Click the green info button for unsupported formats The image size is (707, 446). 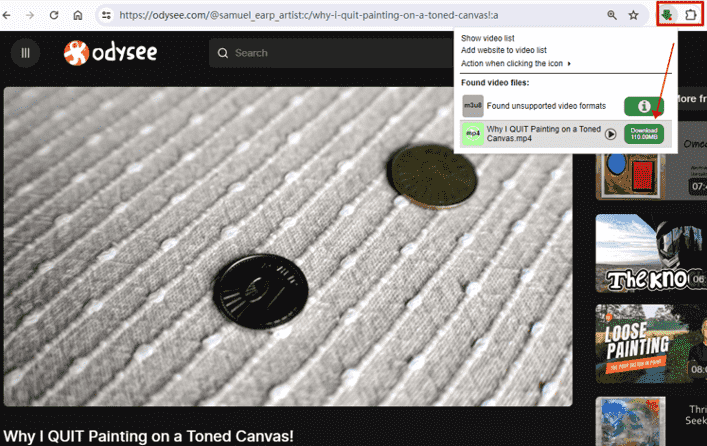643,106
